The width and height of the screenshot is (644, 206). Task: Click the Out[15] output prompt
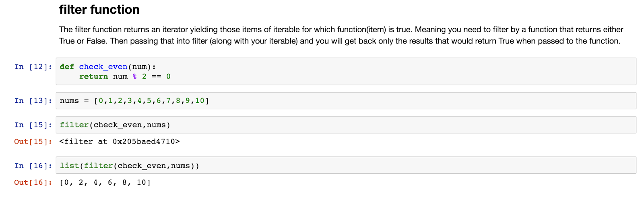click(x=33, y=141)
